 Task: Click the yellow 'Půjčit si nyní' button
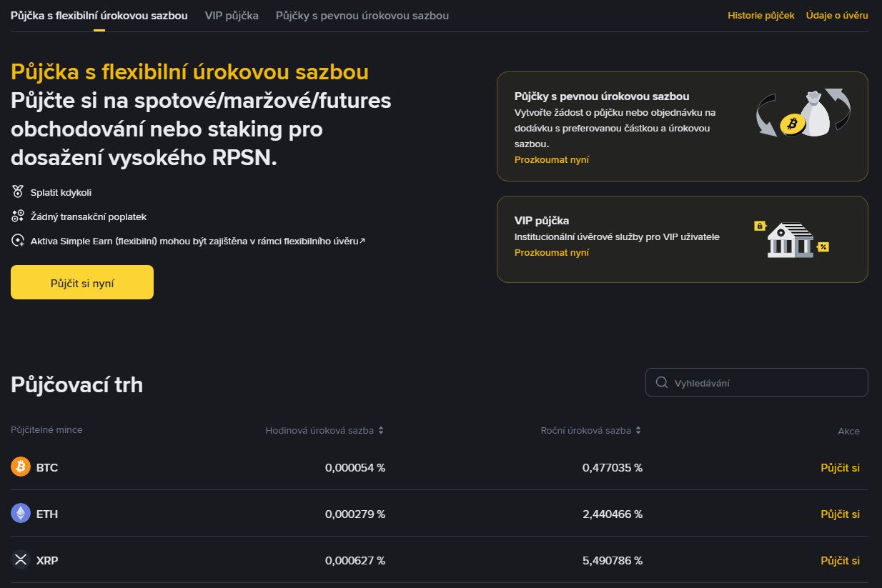pyautogui.click(x=81, y=281)
